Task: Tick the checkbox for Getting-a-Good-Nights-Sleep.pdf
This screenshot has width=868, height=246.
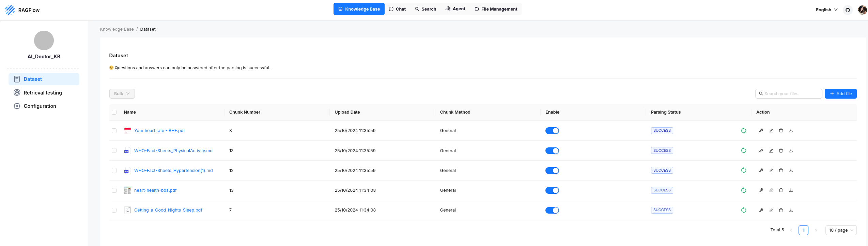Action: [114, 210]
